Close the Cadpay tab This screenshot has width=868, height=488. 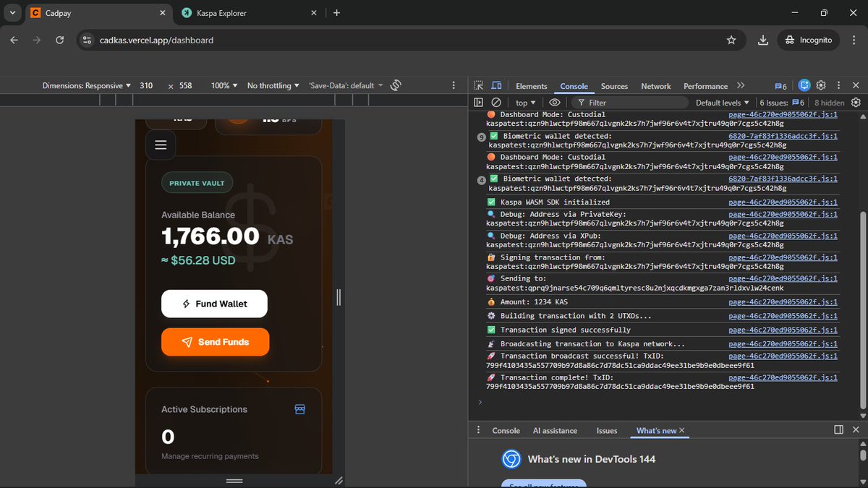click(162, 13)
